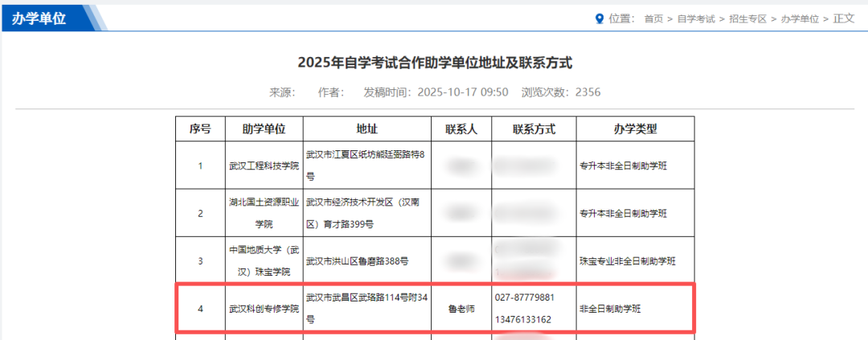
Task: Click serial number 4 cell
Action: pyautogui.click(x=200, y=309)
